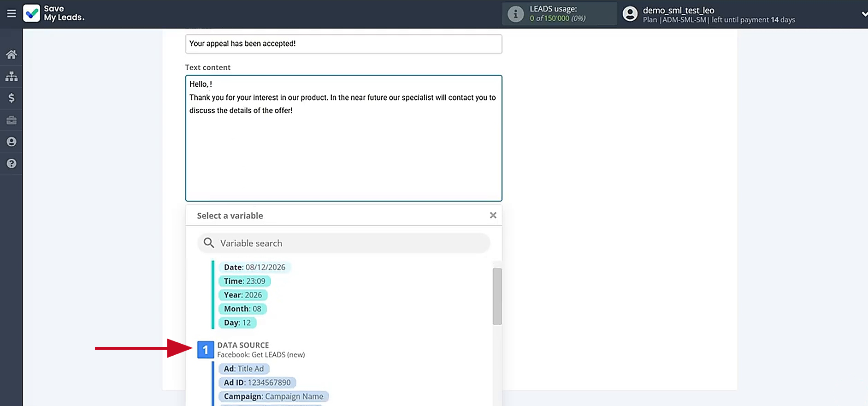Image resolution: width=868 pixels, height=406 pixels.
Task: Click the variable list scrollbar
Action: pyautogui.click(x=497, y=296)
